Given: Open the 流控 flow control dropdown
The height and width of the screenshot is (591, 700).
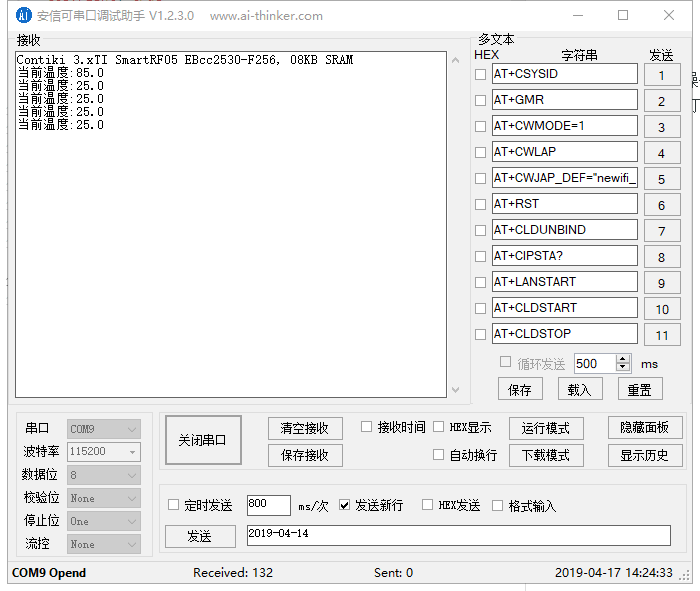Looking at the screenshot, I should [x=104, y=544].
